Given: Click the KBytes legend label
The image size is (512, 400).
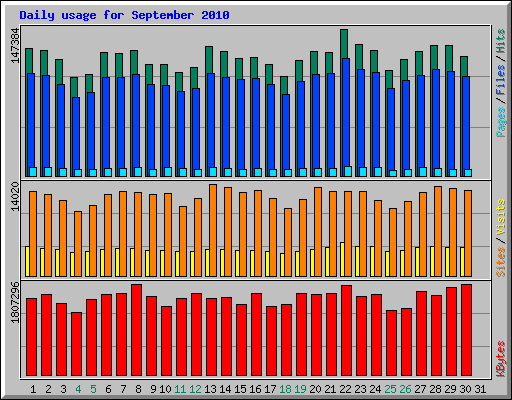Looking at the screenshot, I should tap(501, 359).
